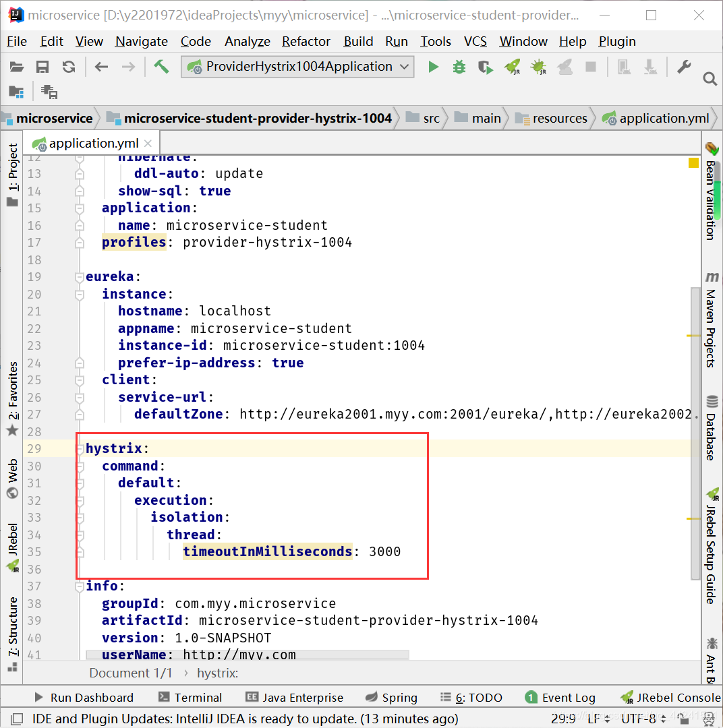Click the hystrix: breadcrumb below the editor

217,673
